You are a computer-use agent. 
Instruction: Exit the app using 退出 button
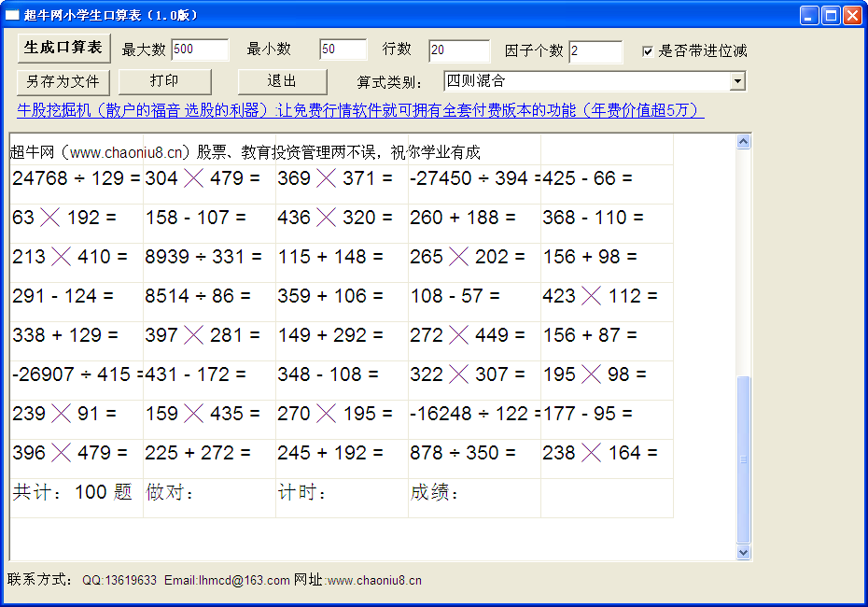282,81
